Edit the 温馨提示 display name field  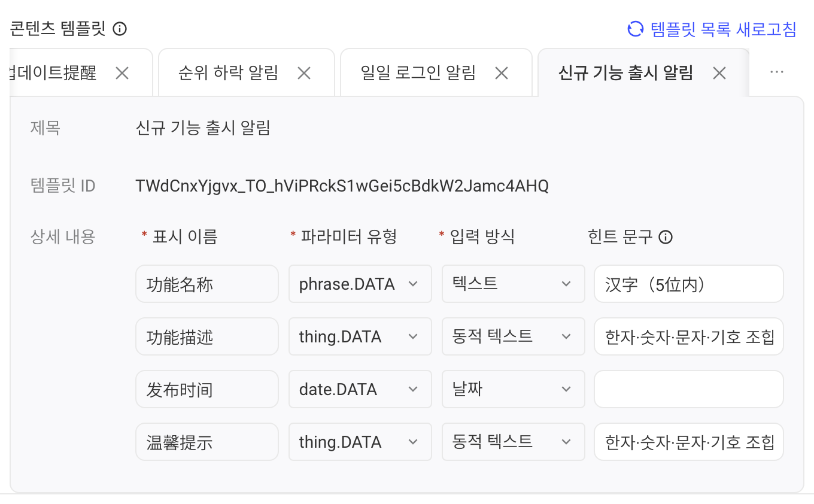click(207, 442)
